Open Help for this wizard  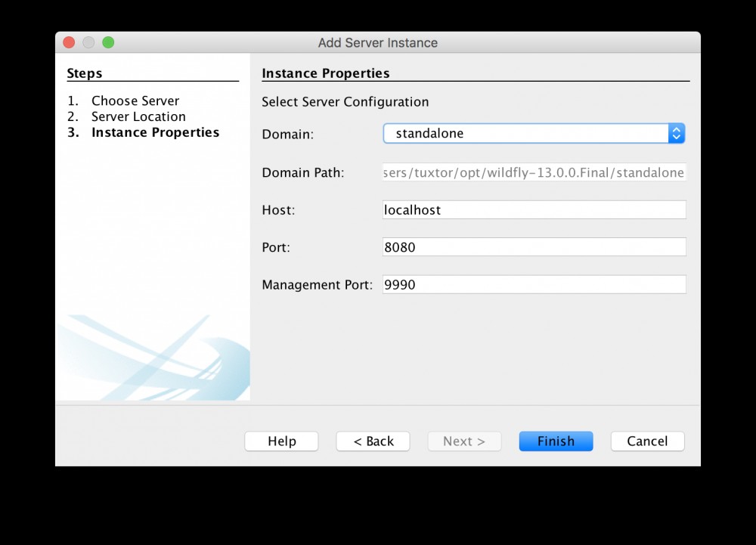[281, 441]
